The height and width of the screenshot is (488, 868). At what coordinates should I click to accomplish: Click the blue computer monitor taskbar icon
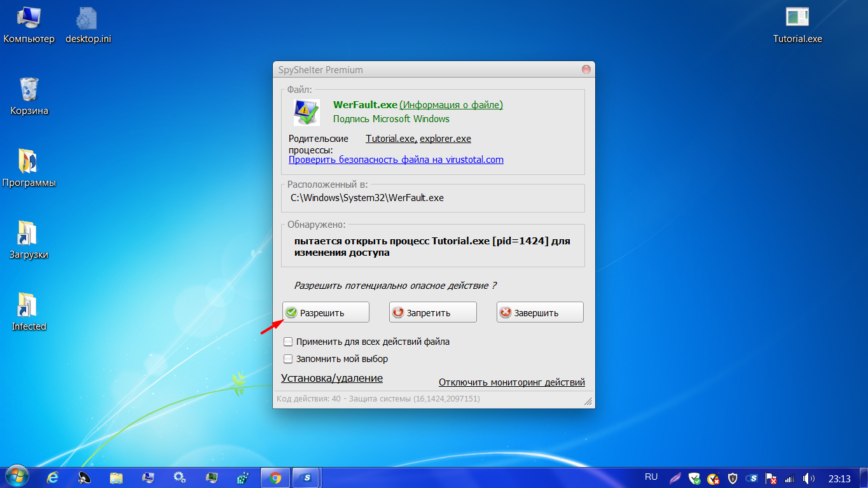click(x=148, y=477)
